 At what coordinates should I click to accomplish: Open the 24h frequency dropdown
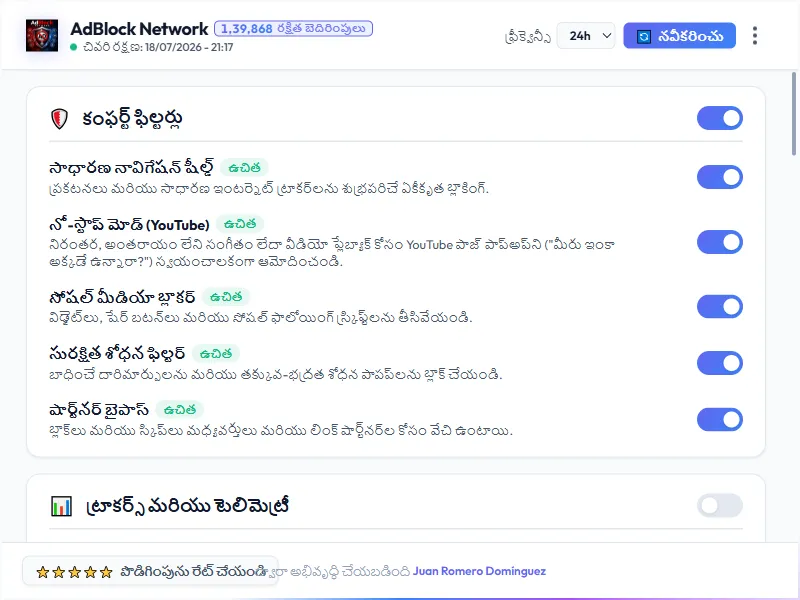pyautogui.click(x=586, y=36)
